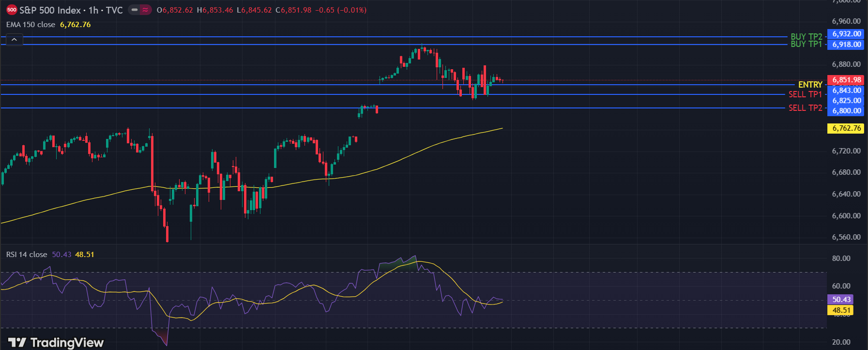
Task: Select the EMA 150 close indicator legend
Action: click(30, 25)
